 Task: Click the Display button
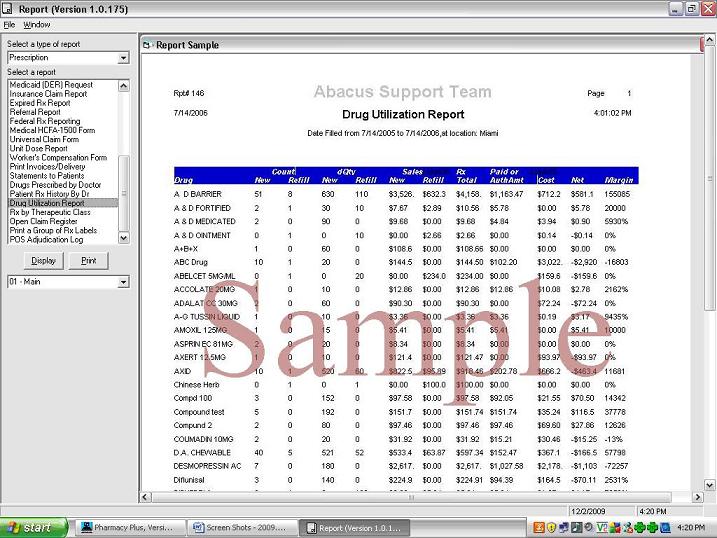click(43, 261)
